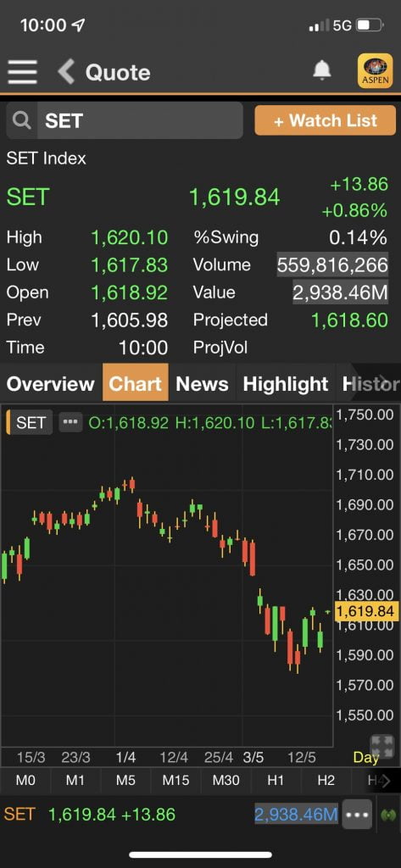This screenshot has height=868, width=401.
Task: Open the SET symbol selector on chart
Action: point(30,422)
